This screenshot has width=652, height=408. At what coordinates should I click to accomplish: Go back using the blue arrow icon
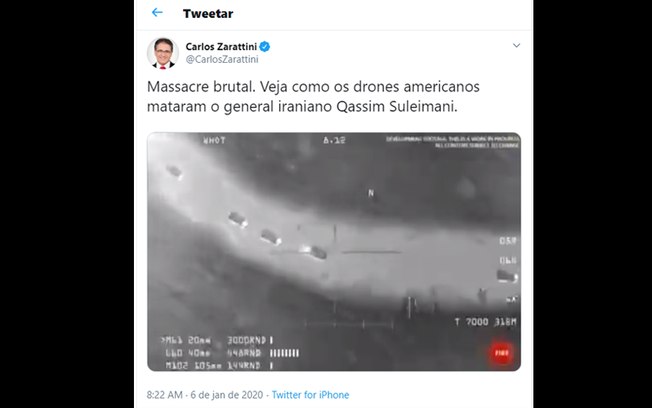(157, 12)
